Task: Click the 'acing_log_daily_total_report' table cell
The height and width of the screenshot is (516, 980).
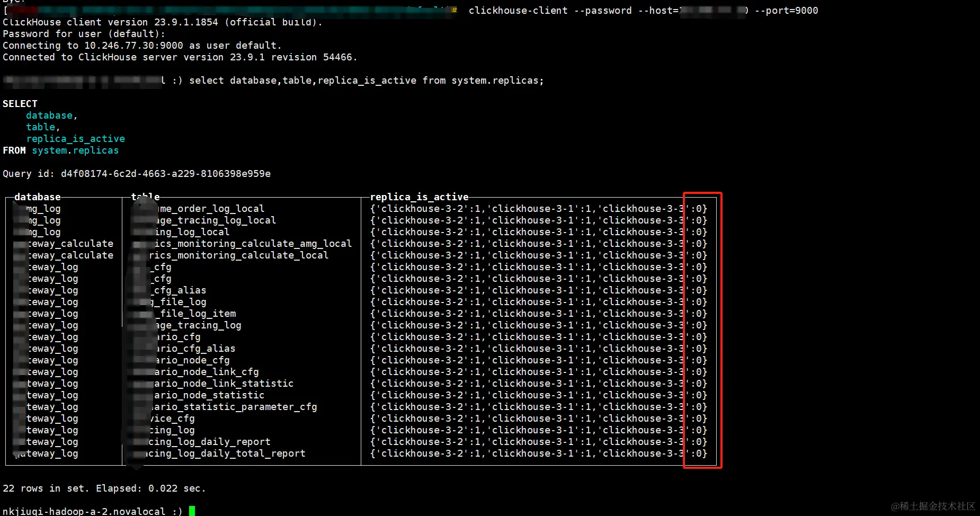Action: coord(224,453)
